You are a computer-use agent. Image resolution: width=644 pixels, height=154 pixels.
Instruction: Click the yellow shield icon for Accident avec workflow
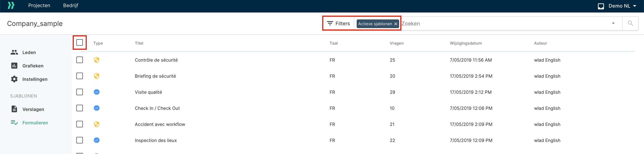coord(97,124)
